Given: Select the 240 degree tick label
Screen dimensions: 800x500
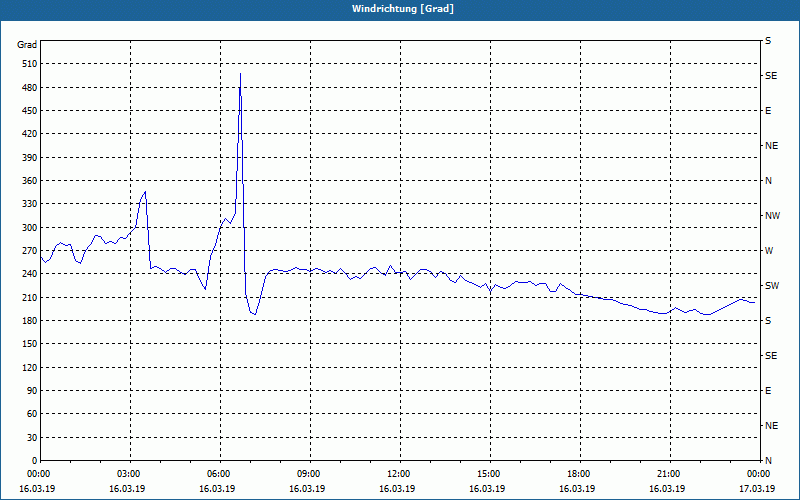Looking at the screenshot, I should pos(30,274).
